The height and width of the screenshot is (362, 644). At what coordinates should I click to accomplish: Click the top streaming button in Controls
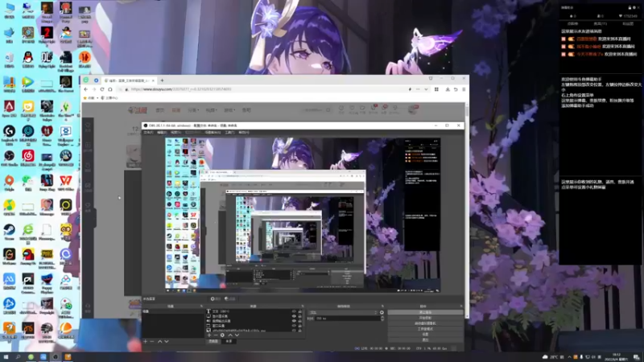click(425, 312)
